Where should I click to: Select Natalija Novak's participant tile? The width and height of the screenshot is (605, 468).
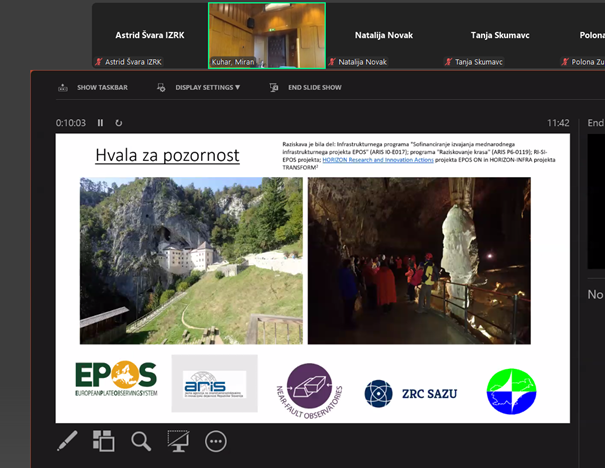[x=383, y=35]
